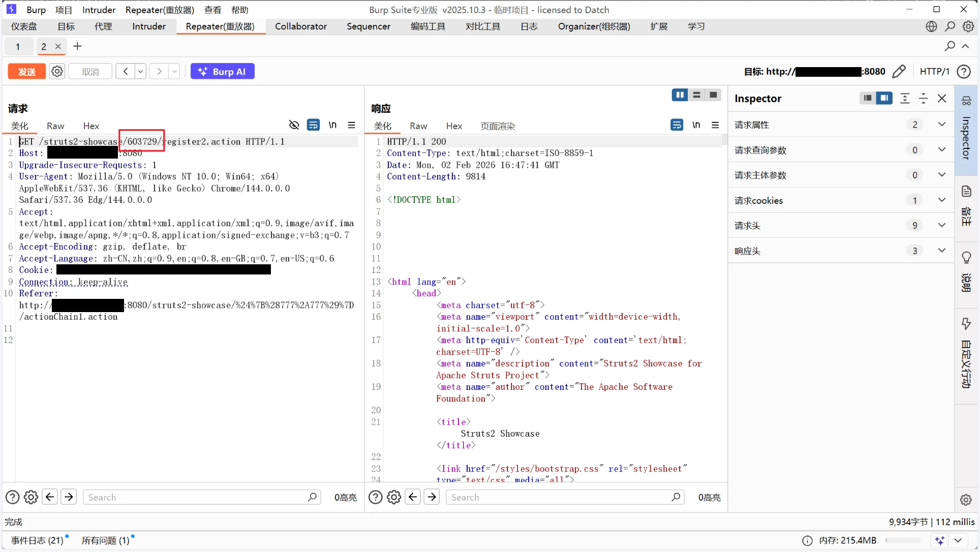This screenshot has height=552, width=980.
Task: Open the 仪表盘 Dashboard tab
Action: (x=24, y=26)
